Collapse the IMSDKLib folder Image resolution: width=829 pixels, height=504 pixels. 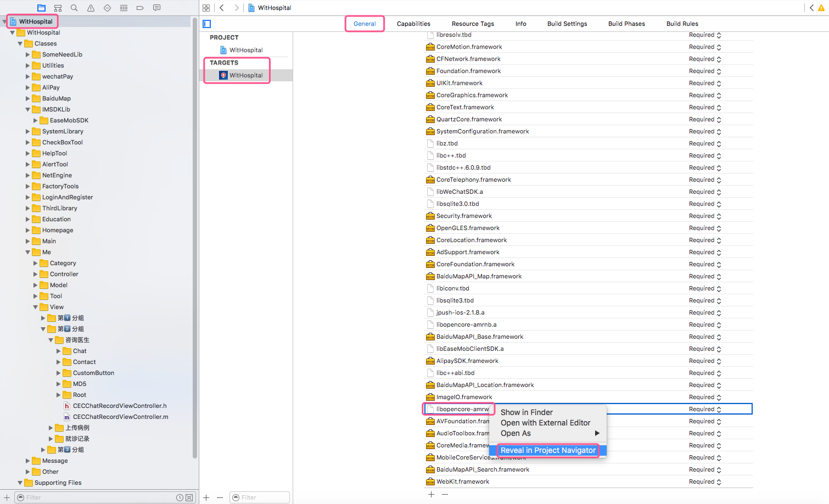coord(28,109)
